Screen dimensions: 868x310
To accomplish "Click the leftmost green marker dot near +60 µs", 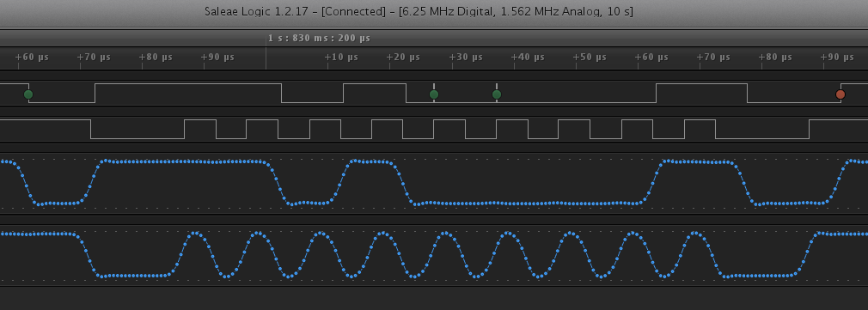I will coord(28,94).
